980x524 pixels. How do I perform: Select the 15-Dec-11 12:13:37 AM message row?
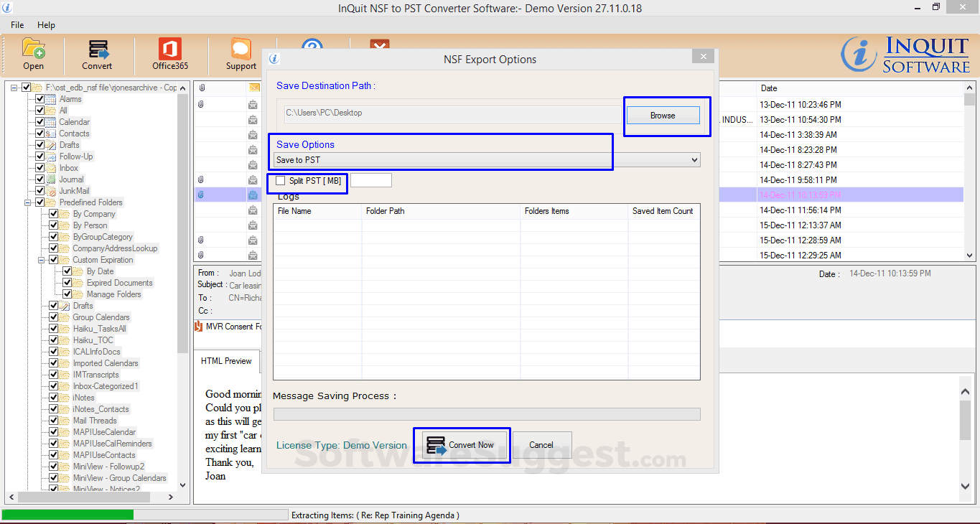(x=579, y=225)
